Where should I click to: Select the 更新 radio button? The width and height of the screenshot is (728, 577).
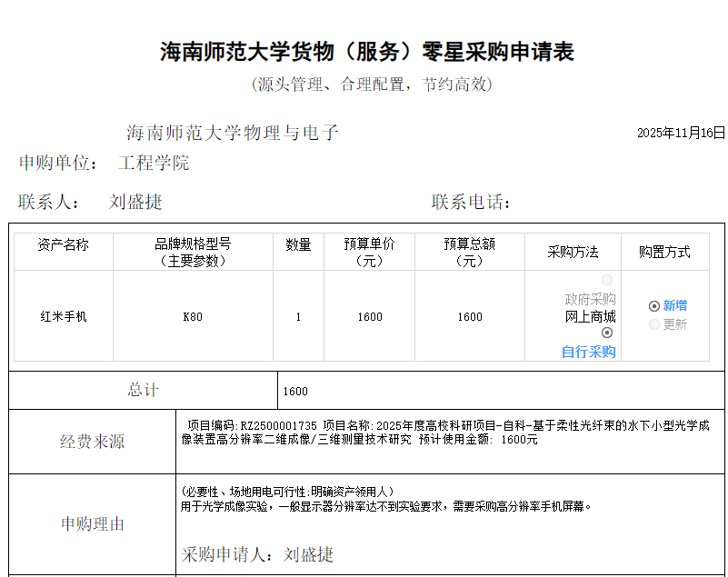point(654,324)
